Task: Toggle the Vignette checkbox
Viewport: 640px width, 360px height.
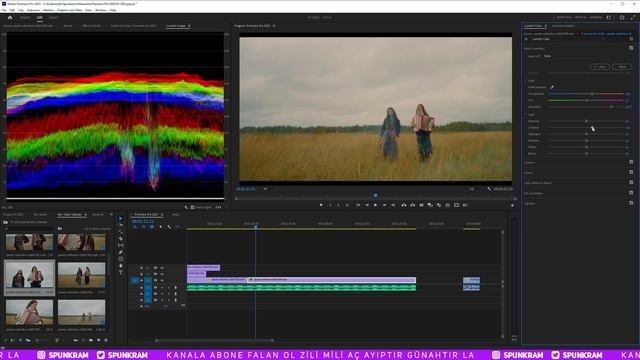Action: (631, 203)
